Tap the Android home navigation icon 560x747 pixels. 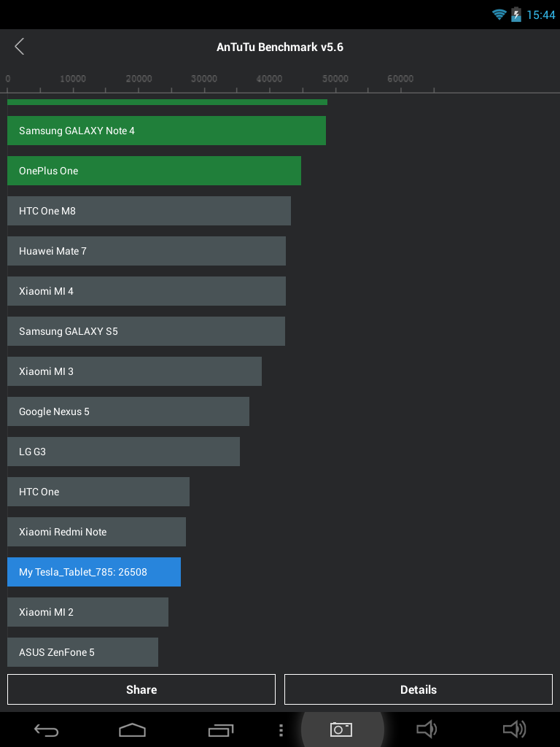pyautogui.click(x=133, y=729)
